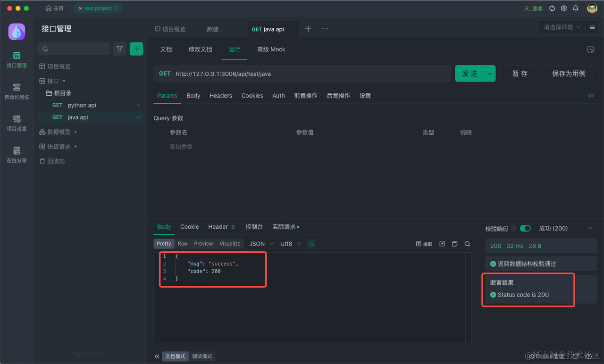
Task: Switch to the 高级 Mock tab
Action: (x=271, y=50)
